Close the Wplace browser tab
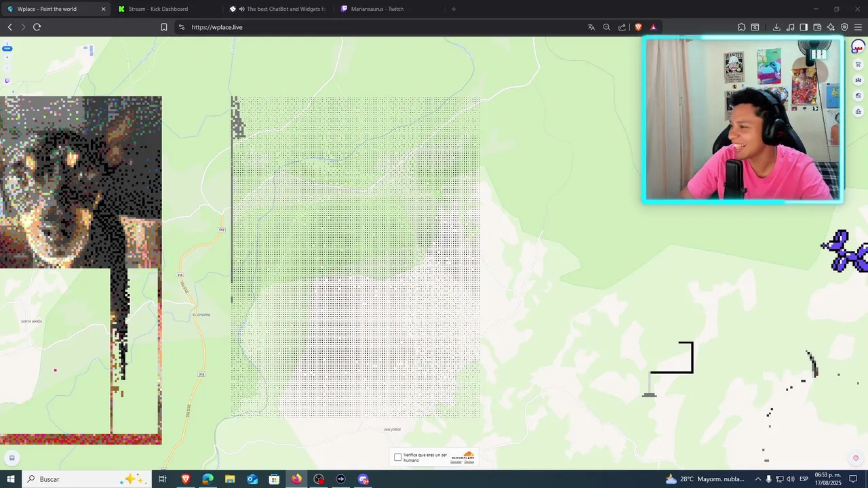The image size is (868, 488). (x=103, y=9)
